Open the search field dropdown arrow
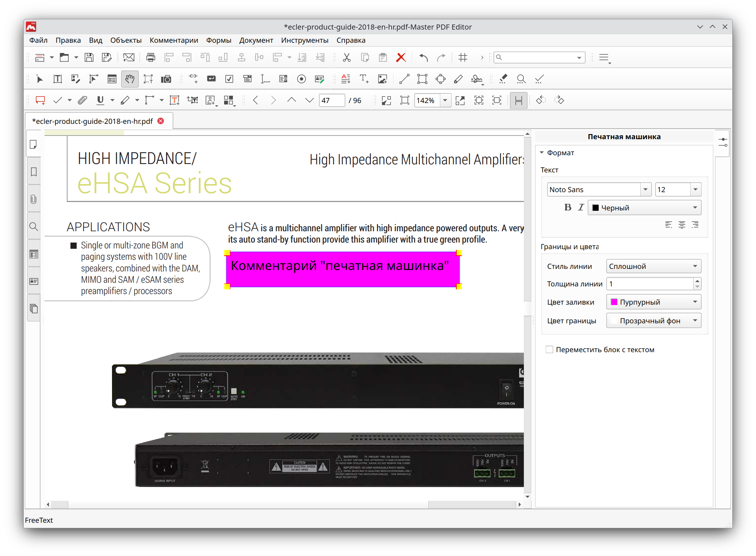 pyautogui.click(x=579, y=58)
